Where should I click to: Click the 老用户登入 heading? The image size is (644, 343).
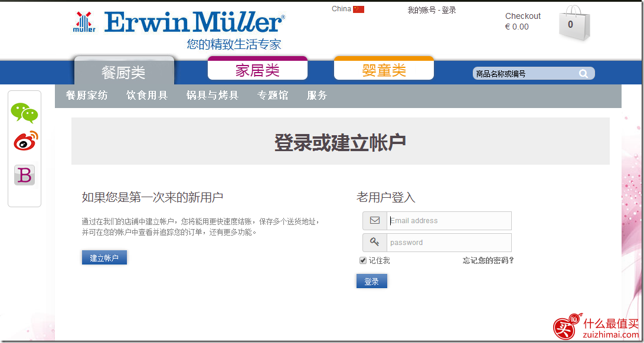click(385, 198)
